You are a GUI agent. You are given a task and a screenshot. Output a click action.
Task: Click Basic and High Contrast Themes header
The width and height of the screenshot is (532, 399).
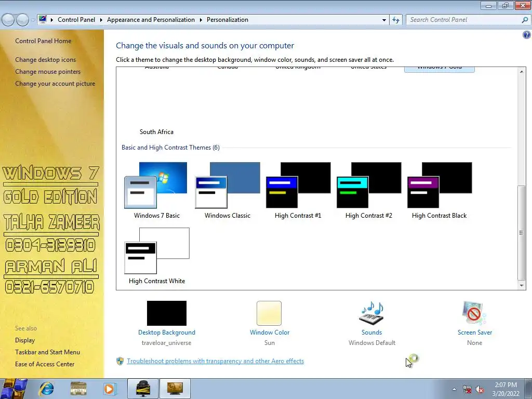pos(170,148)
